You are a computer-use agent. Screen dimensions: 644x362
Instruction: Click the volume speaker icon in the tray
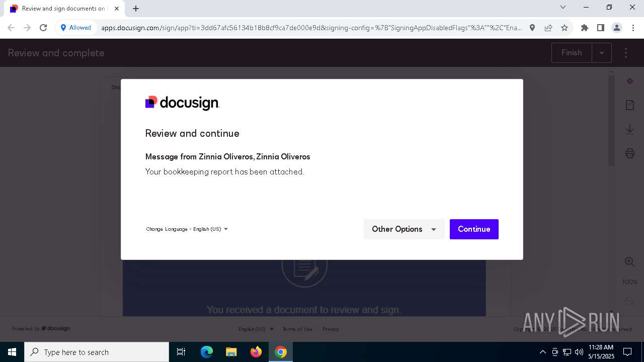click(x=579, y=352)
